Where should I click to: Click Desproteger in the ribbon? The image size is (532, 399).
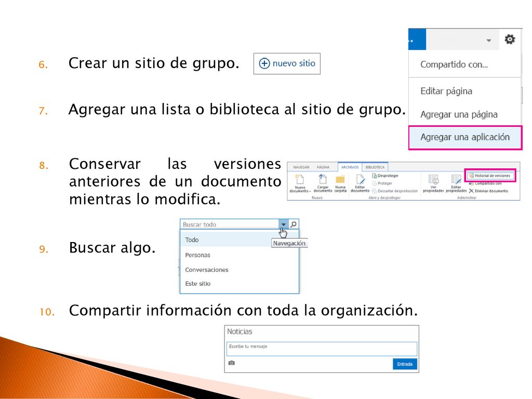385,176
